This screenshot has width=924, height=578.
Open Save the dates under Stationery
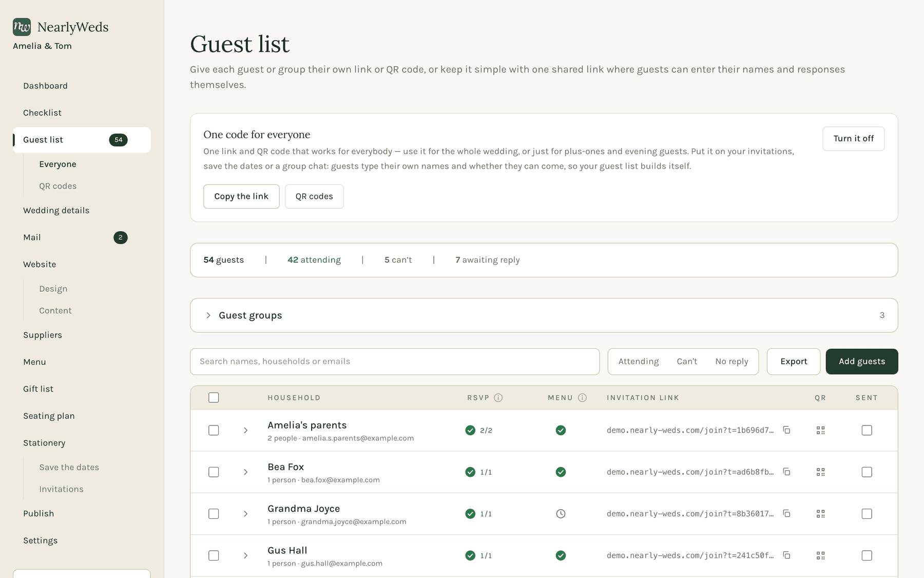click(x=69, y=467)
